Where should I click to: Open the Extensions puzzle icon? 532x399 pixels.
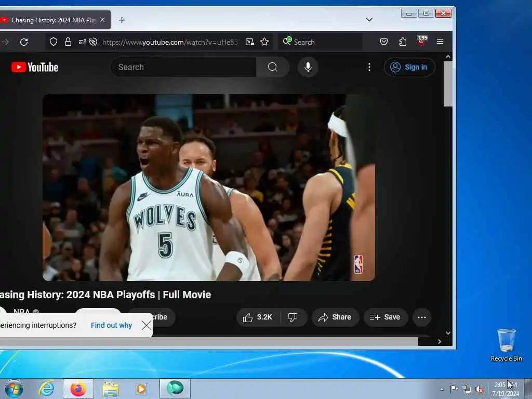(403, 42)
